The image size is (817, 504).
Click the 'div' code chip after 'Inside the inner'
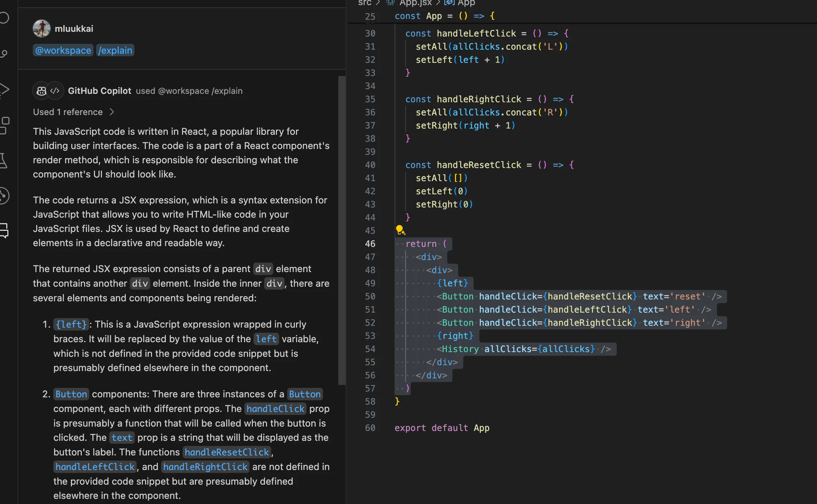(x=274, y=283)
